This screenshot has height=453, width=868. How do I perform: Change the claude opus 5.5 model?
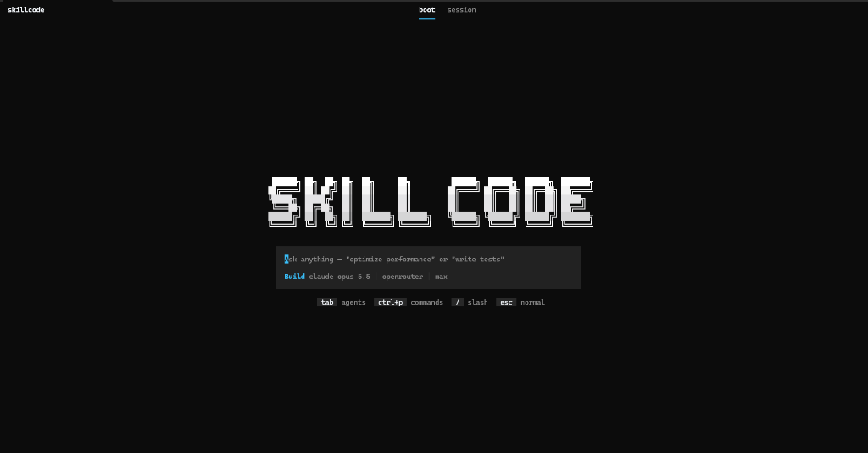click(339, 277)
